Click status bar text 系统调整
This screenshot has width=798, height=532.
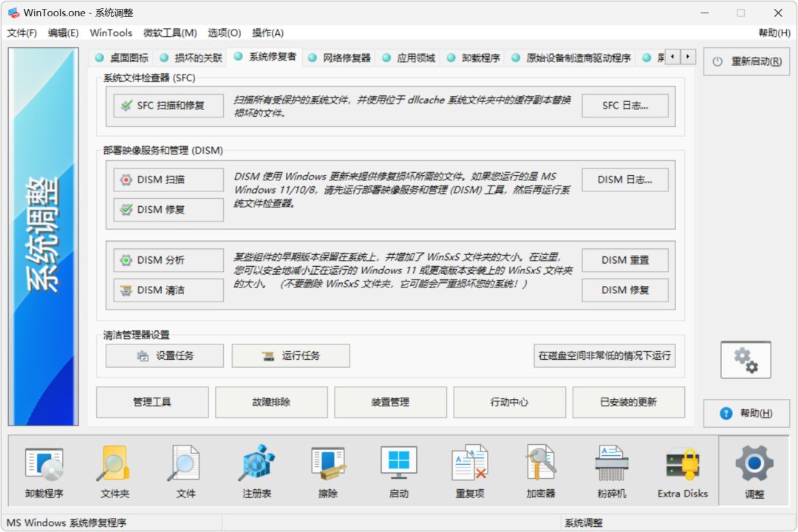coord(584,523)
